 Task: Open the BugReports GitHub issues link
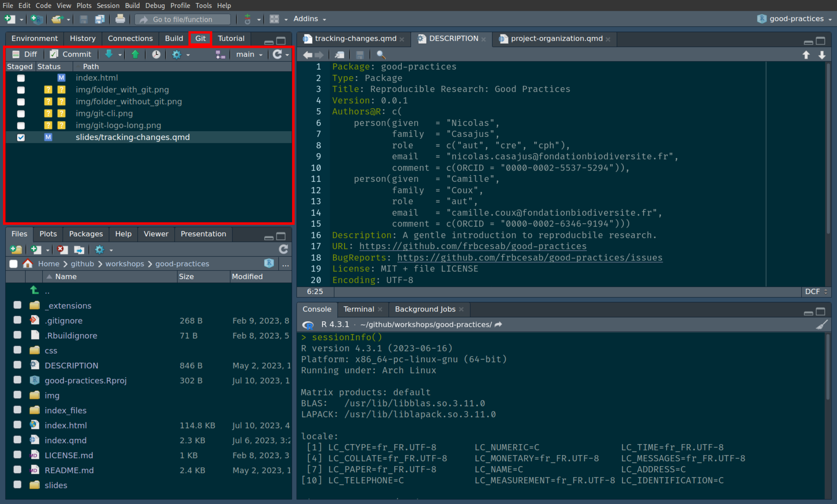pyautogui.click(x=530, y=258)
